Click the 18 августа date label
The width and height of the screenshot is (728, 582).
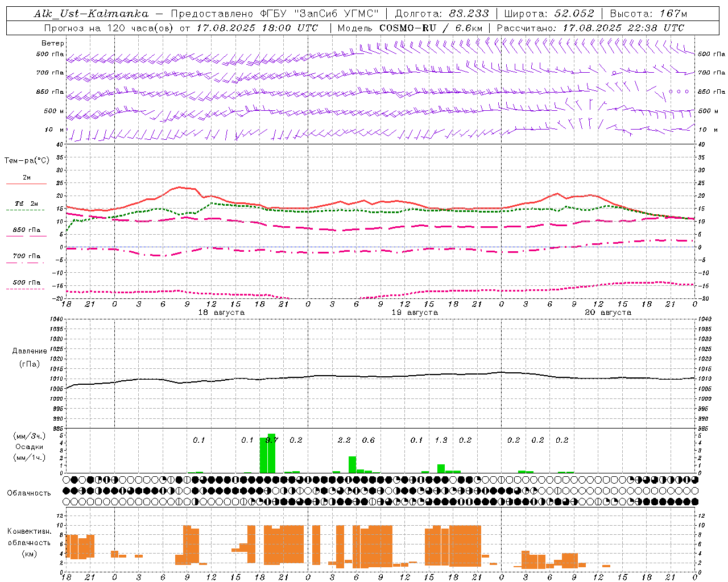click(x=221, y=313)
